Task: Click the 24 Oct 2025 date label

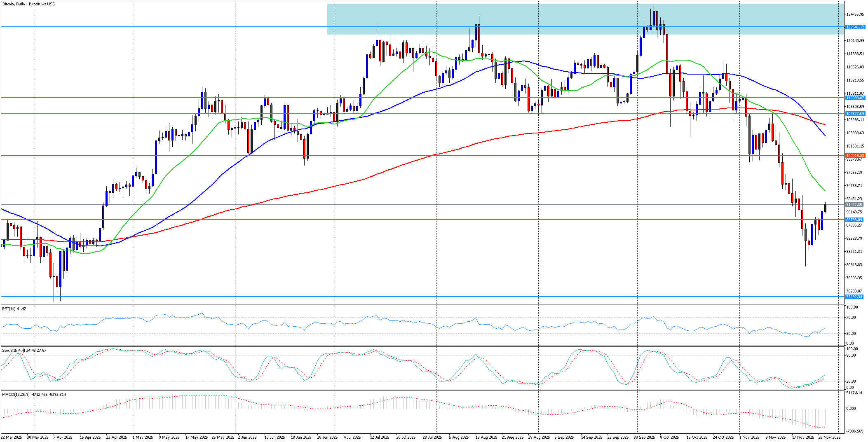Action: pos(723,437)
